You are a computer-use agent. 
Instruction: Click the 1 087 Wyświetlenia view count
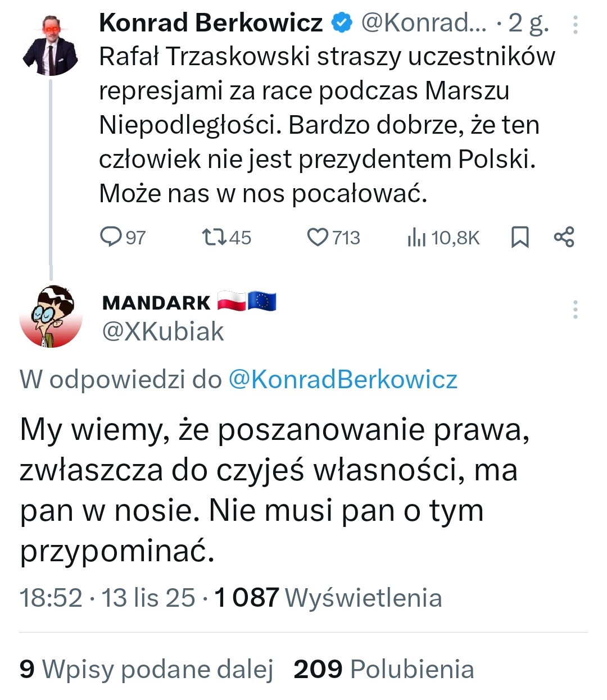328,598
